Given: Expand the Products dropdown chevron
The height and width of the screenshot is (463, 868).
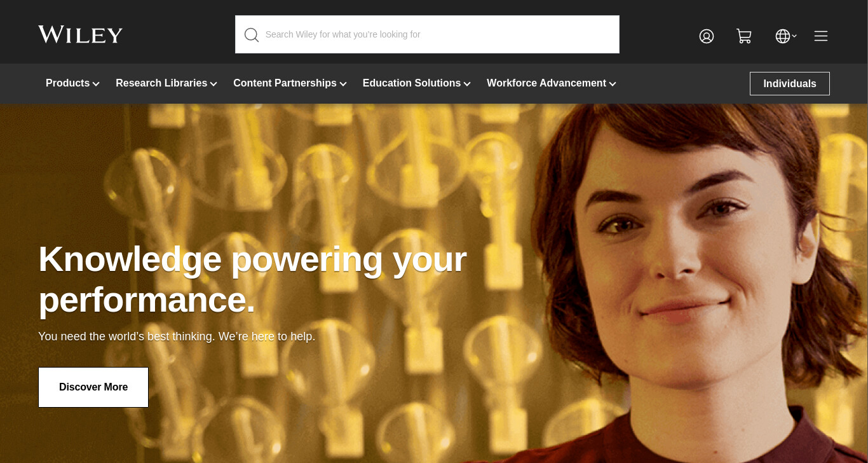Looking at the screenshot, I should click(x=96, y=84).
